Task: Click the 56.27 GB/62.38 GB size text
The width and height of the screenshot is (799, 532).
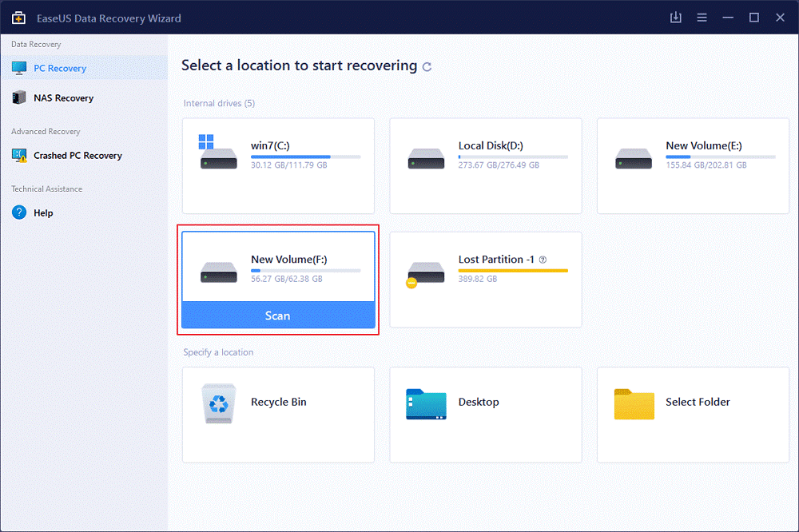Action: pyautogui.click(x=286, y=279)
